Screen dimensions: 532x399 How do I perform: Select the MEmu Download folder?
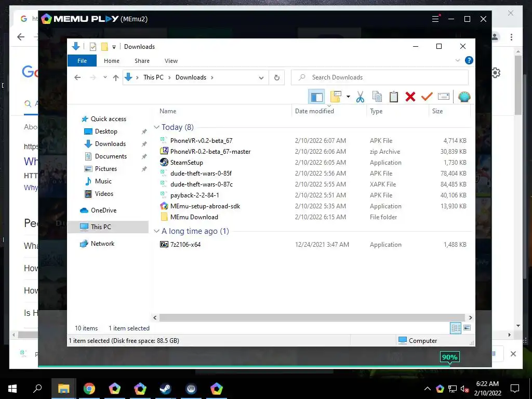point(194,217)
